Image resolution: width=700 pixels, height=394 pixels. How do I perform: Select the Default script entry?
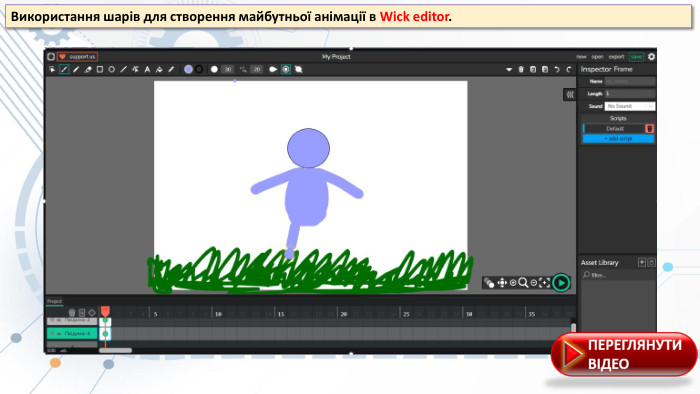click(614, 129)
